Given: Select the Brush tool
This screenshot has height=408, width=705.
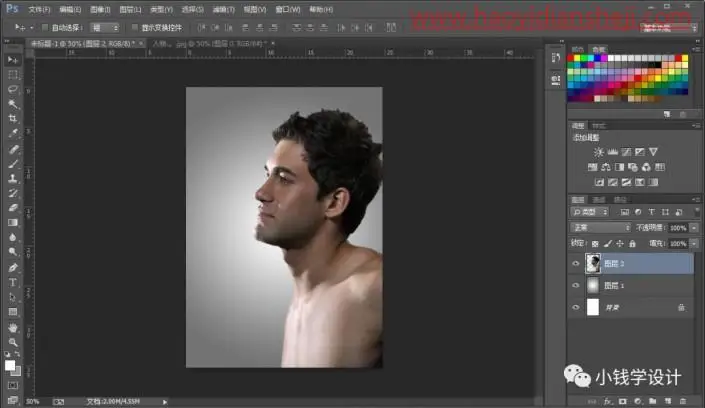Looking at the screenshot, I should 13,164.
